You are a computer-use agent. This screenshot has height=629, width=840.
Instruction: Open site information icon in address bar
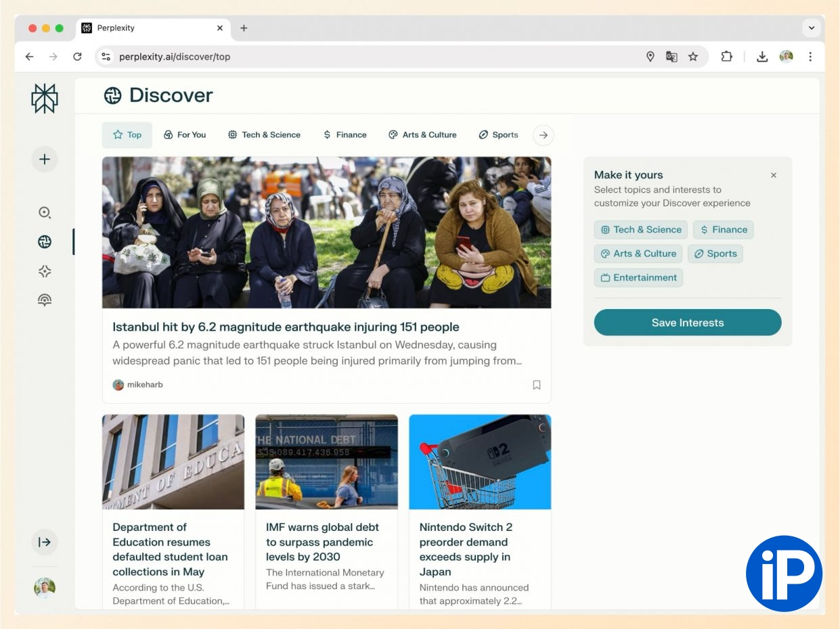(x=106, y=57)
